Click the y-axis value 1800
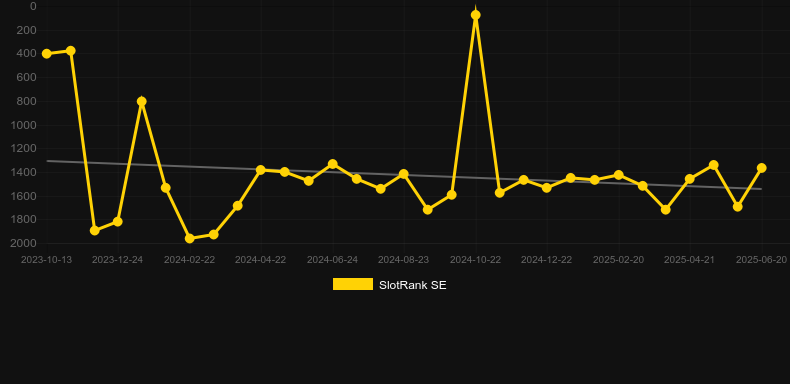The image size is (790, 384). point(25,220)
